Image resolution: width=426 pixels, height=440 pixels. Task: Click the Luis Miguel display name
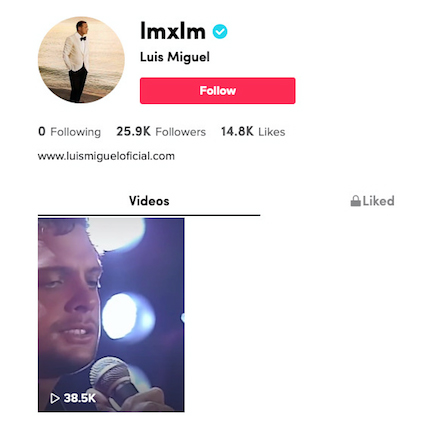175,57
